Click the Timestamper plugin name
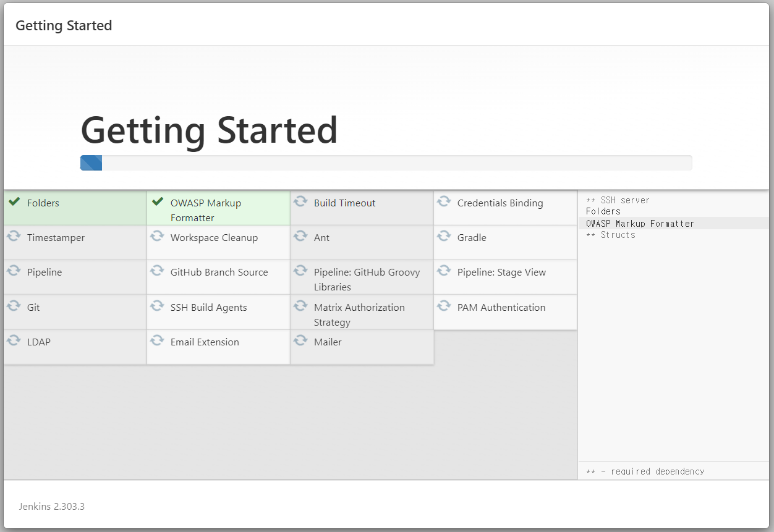This screenshot has height=532, width=774. pos(56,237)
